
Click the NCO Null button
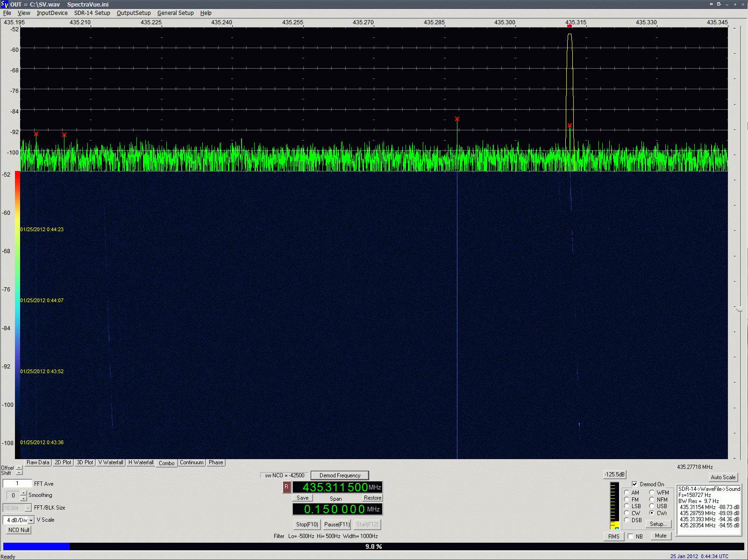(x=19, y=530)
